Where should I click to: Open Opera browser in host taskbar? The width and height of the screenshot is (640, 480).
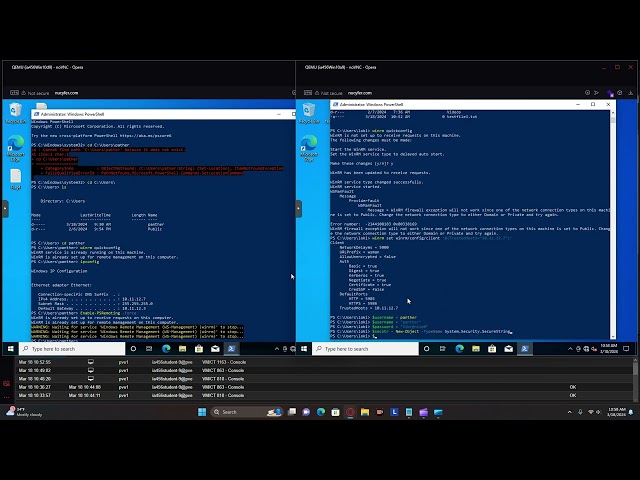click(x=350, y=412)
